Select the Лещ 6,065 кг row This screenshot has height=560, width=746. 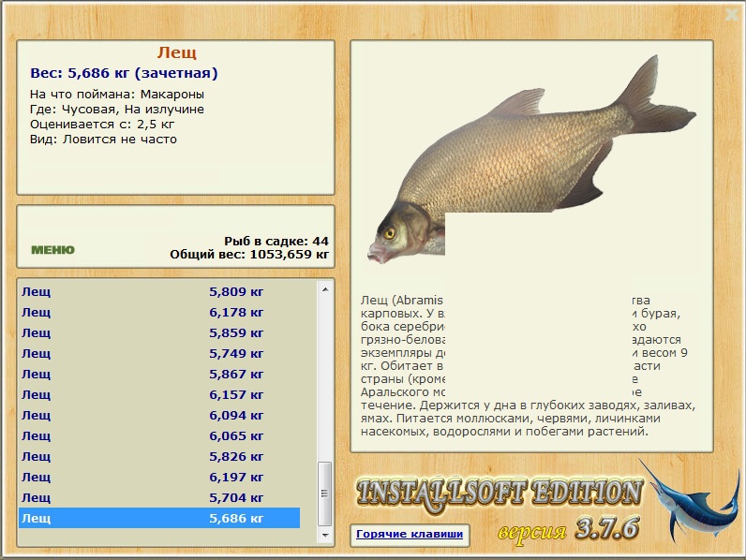pos(159,436)
